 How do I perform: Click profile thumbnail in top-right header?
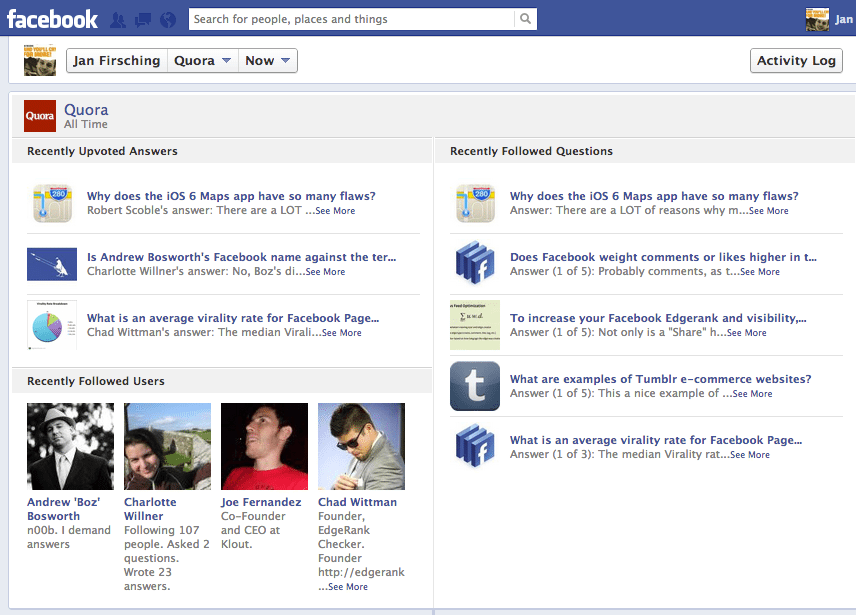pos(817,20)
